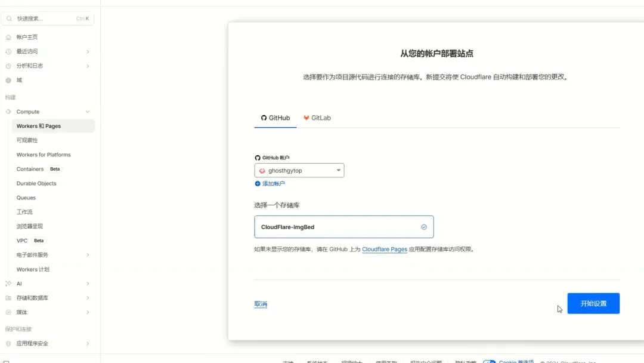Open 存储和数据库 via its database icon
Screen dimensions: 644x363
click(x=8, y=298)
